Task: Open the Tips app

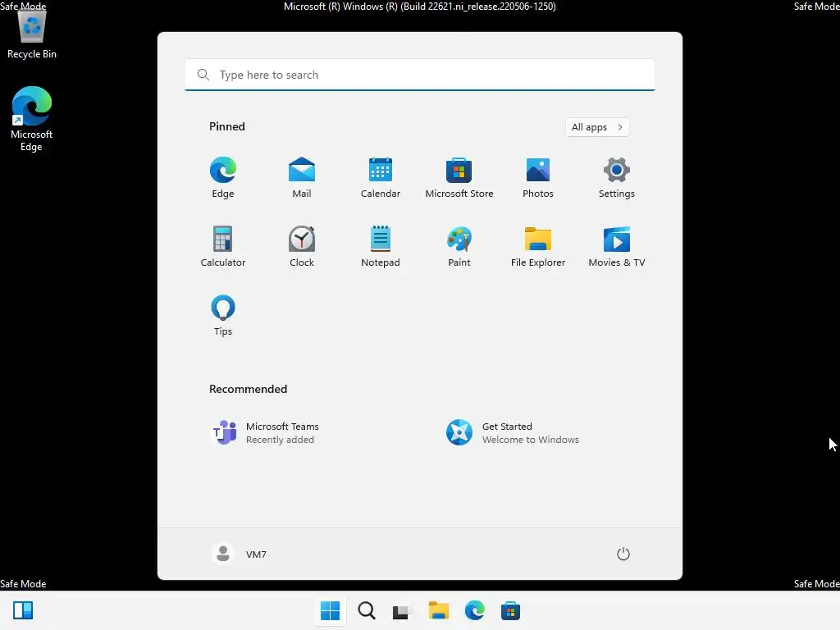Action: pyautogui.click(x=223, y=315)
